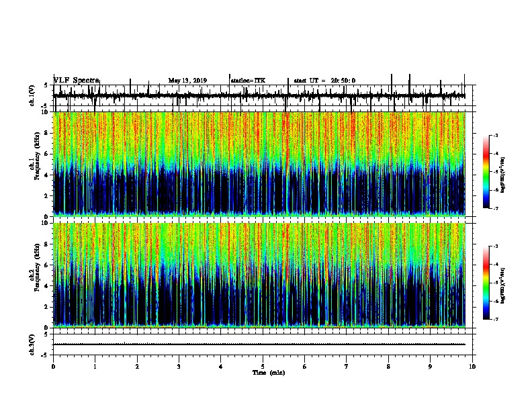Click the ch.2 spectrogram panel
Viewport: 532px width, 411px height.
pyautogui.click(x=259, y=275)
